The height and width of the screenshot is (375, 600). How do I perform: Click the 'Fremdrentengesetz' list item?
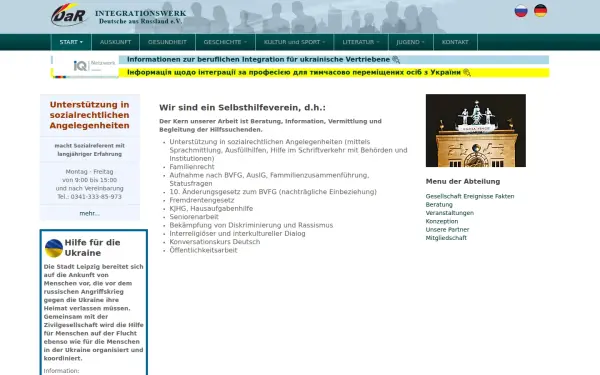(202, 200)
